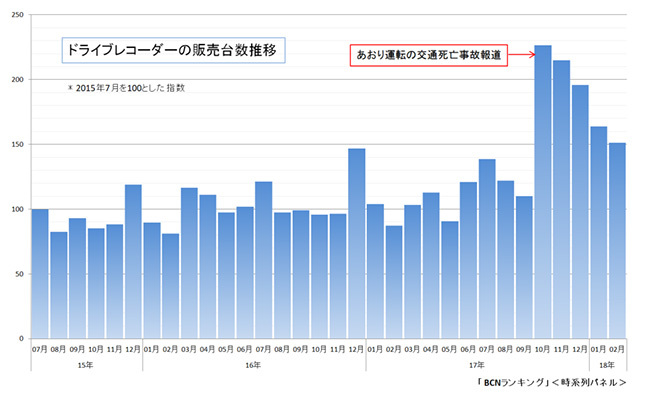Click the 15年 year label on axis
Image resolution: width=650 pixels, height=400 pixels.
point(87,366)
